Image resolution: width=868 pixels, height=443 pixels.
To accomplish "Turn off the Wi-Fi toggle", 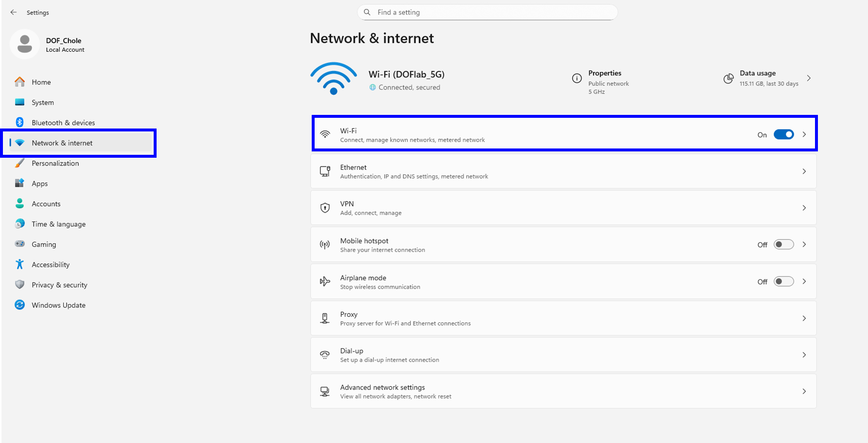I will [783, 134].
